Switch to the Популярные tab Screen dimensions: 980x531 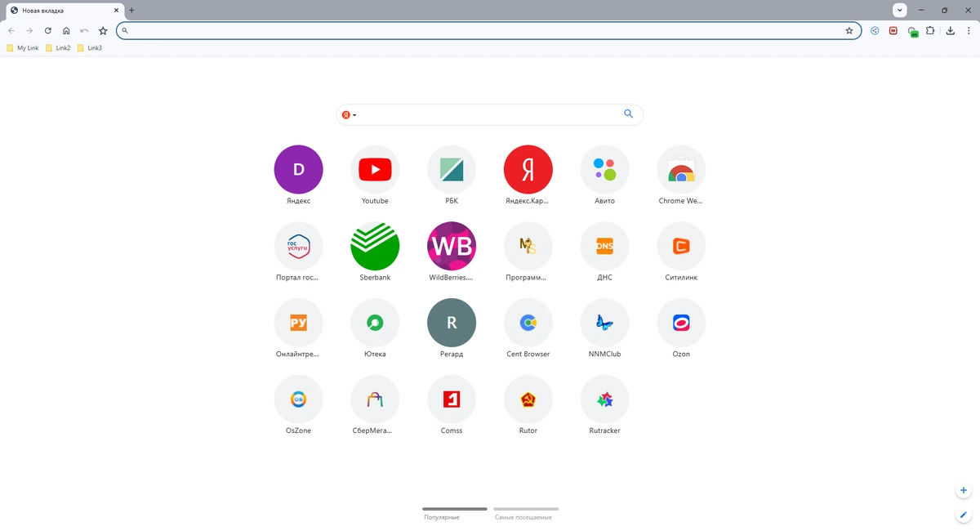pyautogui.click(x=455, y=513)
